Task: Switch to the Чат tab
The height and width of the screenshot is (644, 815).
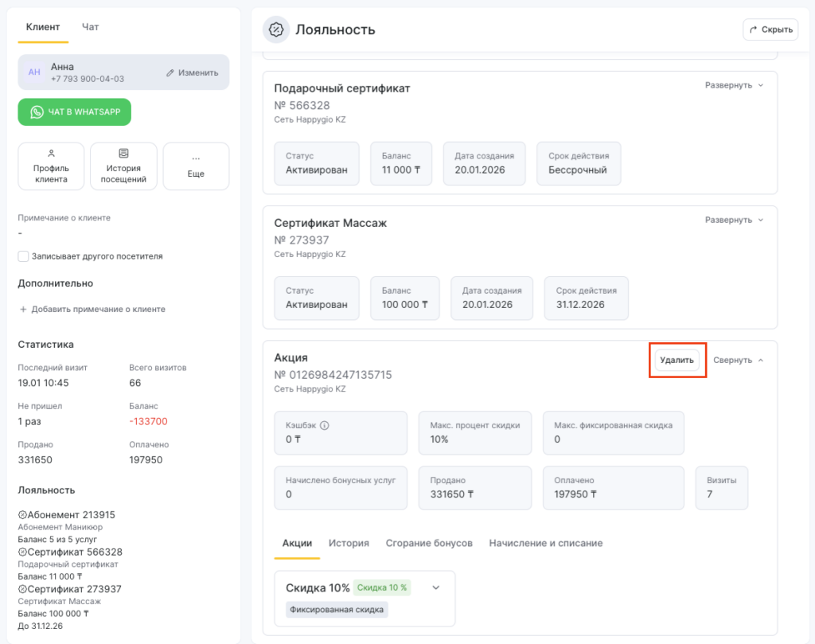Action: pos(91,27)
